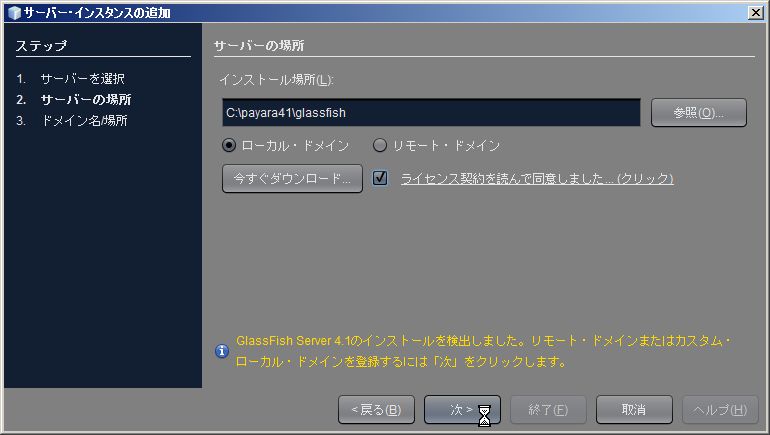Click step 3 ドメイン名/場所 text
Viewport: 770px width, 435px height.
tap(84, 121)
